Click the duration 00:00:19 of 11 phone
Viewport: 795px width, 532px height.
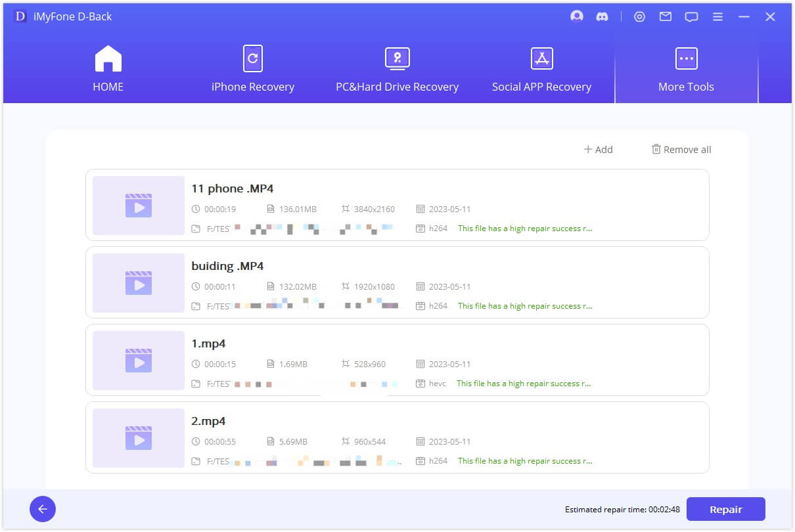[x=219, y=210]
